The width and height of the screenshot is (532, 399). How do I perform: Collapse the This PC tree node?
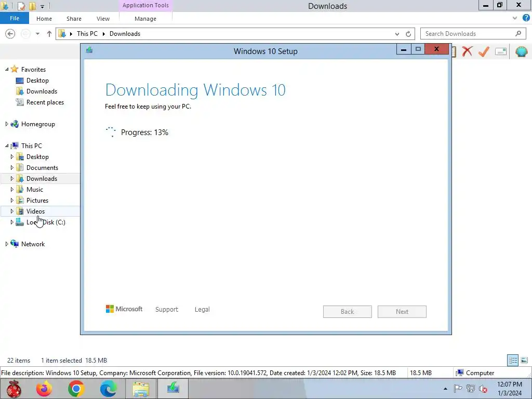(7, 145)
